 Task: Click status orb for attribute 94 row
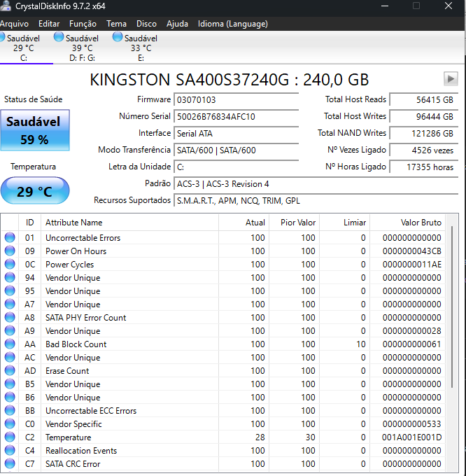10,277
